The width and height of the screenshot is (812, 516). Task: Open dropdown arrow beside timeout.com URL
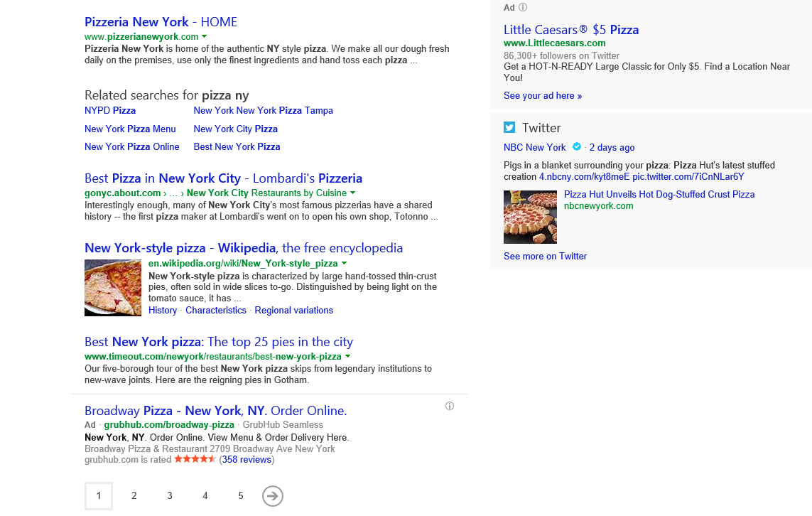(347, 356)
